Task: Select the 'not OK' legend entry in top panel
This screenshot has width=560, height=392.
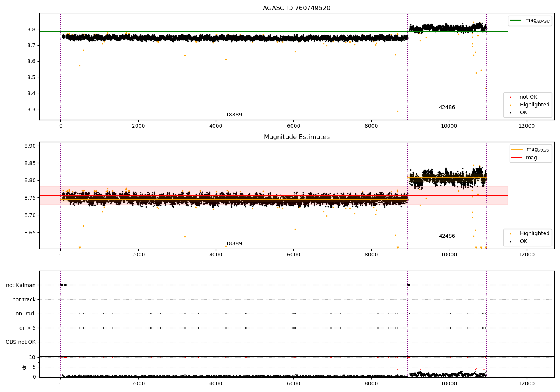Action: point(528,97)
